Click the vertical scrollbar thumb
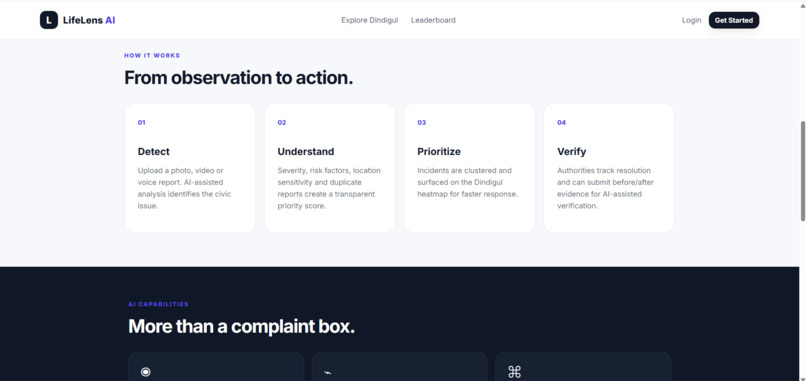This screenshot has width=806, height=381. [x=802, y=171]
